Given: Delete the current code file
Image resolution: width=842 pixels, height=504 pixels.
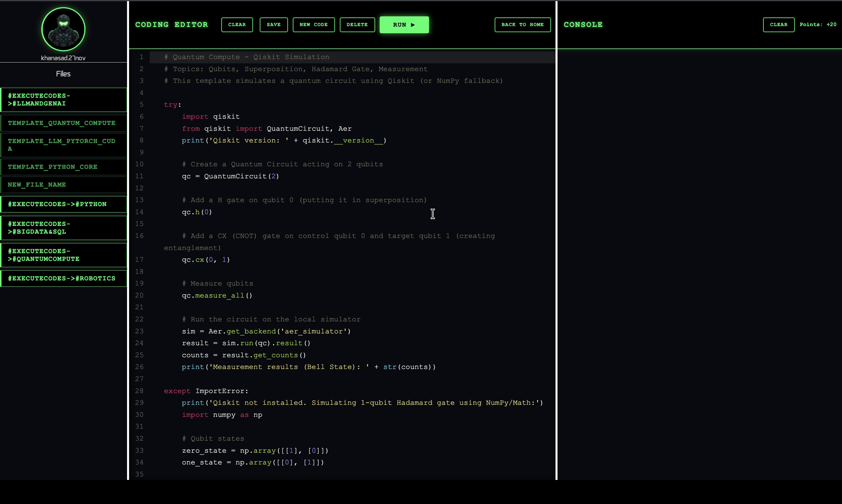Looking at the screenshot, I should [357, 25].
